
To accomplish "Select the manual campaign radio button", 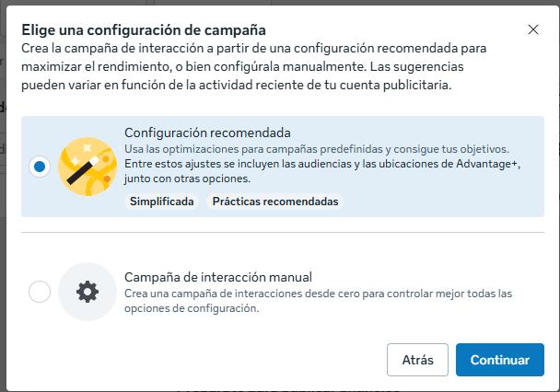I will pos(40,293).
